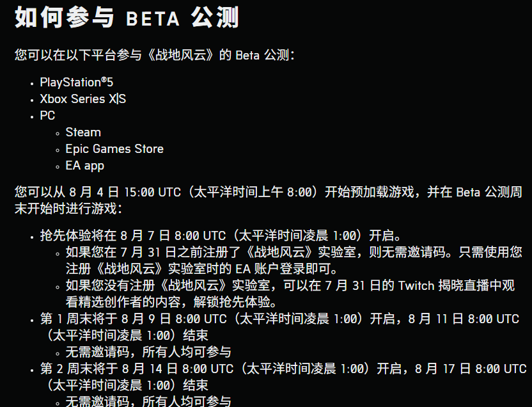
Task: Click the 8 月 4 日 15:00 UTC preload text
Action: coord(125,192)
